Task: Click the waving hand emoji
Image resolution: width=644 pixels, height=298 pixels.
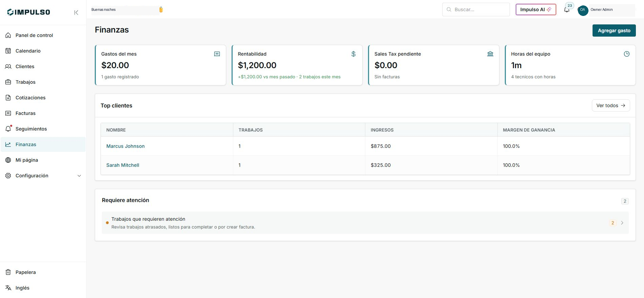Action: click(161, 9)
